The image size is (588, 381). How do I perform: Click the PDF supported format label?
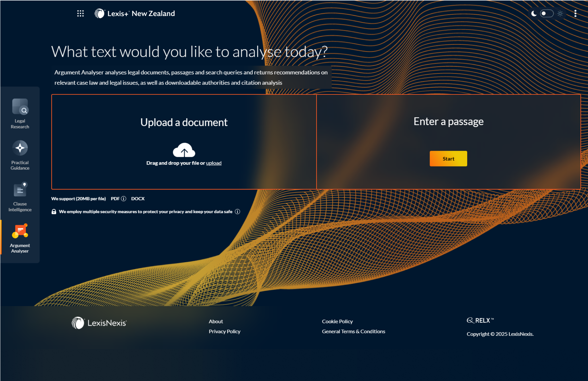[x=115, y=199]
